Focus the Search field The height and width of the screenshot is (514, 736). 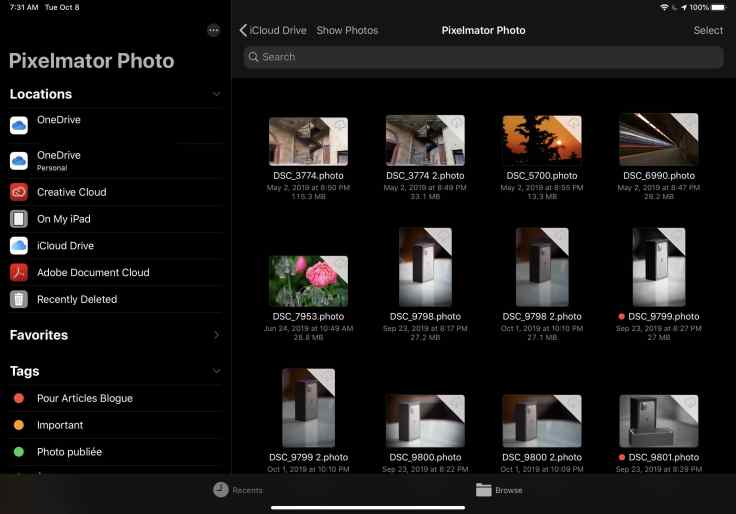483,57
